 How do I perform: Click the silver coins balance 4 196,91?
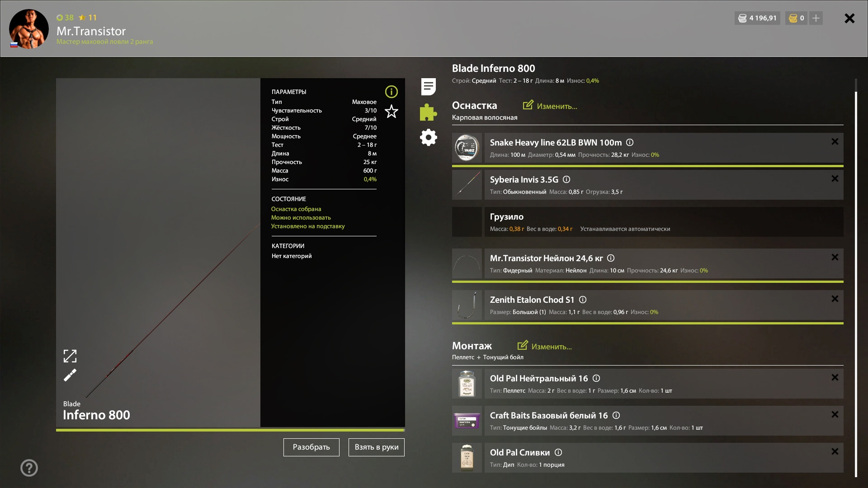coord(757,18)
